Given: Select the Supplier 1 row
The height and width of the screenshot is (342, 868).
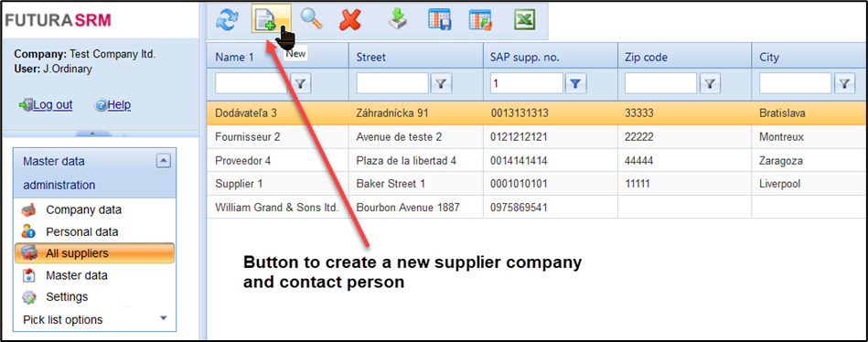Looking at the screenshot, I should 537,184.
